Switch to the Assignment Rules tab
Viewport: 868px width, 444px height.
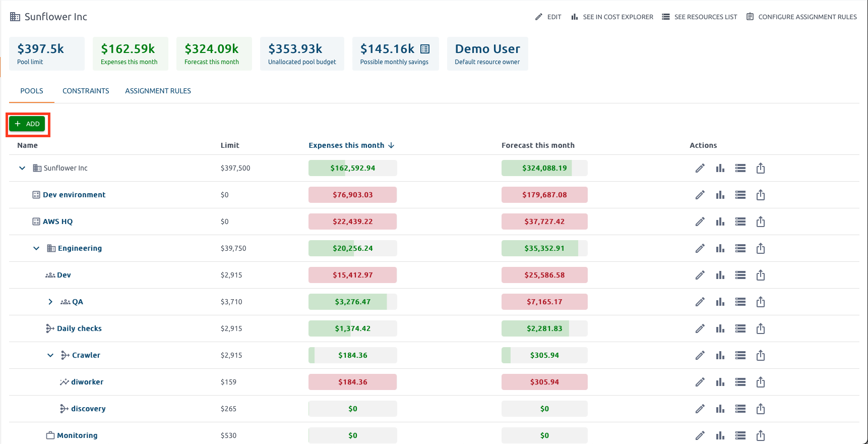pos(158,91)
